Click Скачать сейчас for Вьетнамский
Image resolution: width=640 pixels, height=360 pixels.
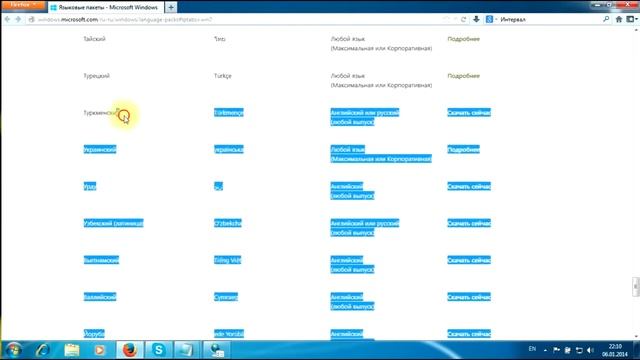(x=469, y=260)
